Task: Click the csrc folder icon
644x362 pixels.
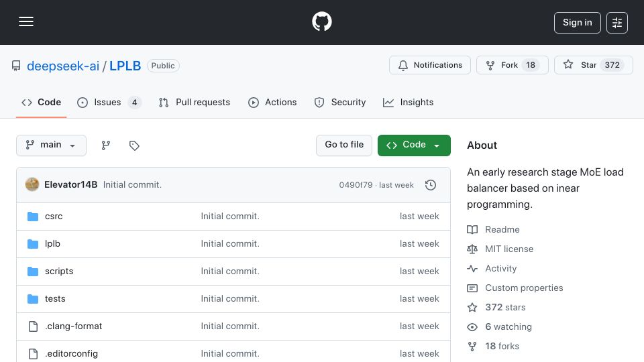Action: point(33,217)
